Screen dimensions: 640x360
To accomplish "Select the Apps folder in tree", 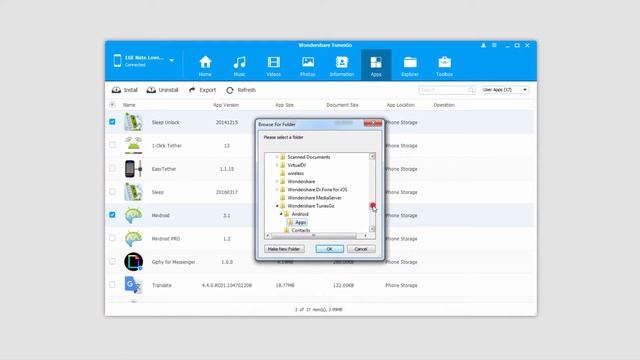I will 301,222.
